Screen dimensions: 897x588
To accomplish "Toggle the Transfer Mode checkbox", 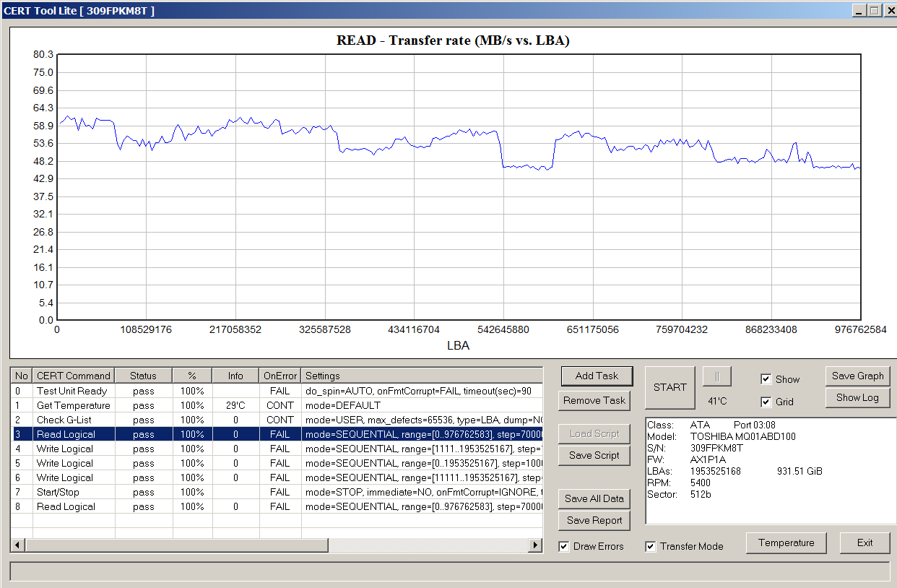I will click(651, 546).
